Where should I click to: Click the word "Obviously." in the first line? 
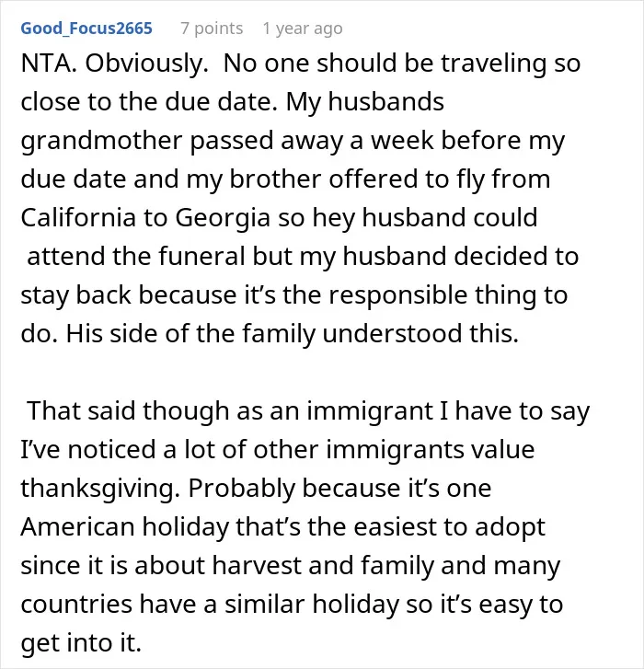[x=146, y=64]
